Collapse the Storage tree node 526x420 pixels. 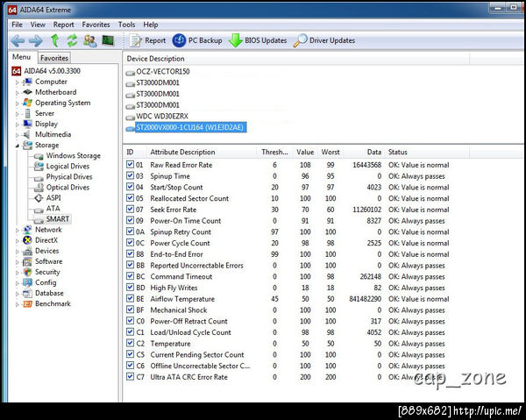pos(18,146)
